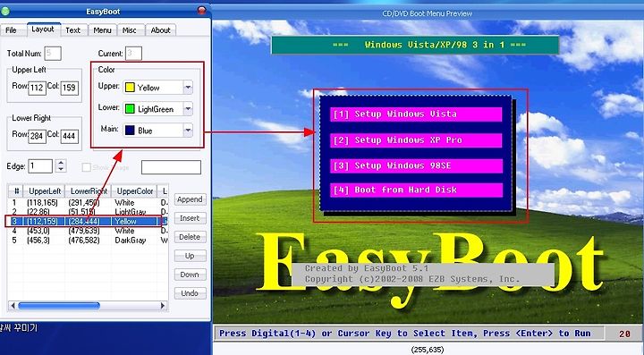Click the empty image name field
The image size is (644, 355).
[171, 167]
